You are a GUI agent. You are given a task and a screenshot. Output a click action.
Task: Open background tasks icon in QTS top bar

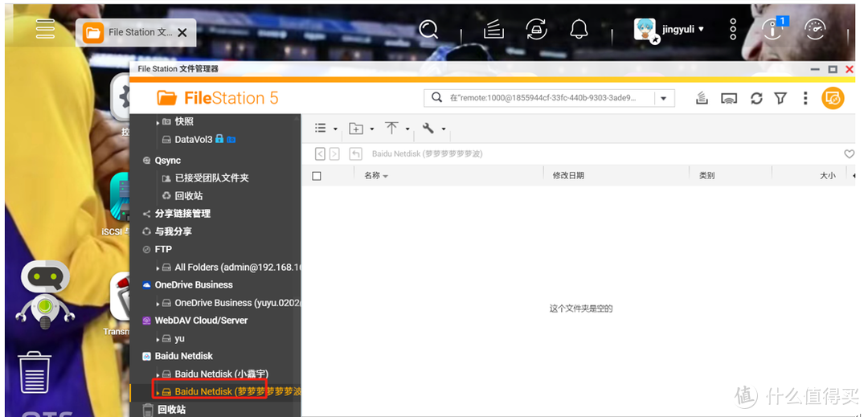493,29
